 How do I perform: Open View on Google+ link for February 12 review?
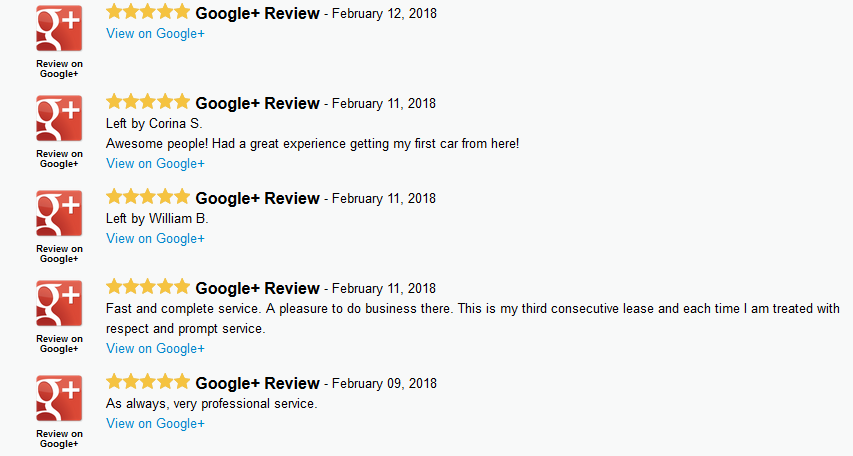click(x=156, y=34)
